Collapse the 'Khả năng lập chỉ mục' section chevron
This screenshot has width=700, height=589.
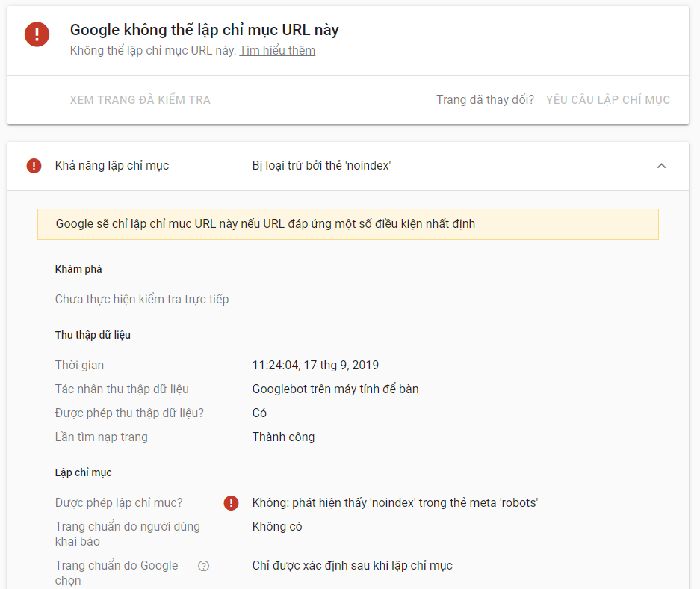click(x=661, y=166)
